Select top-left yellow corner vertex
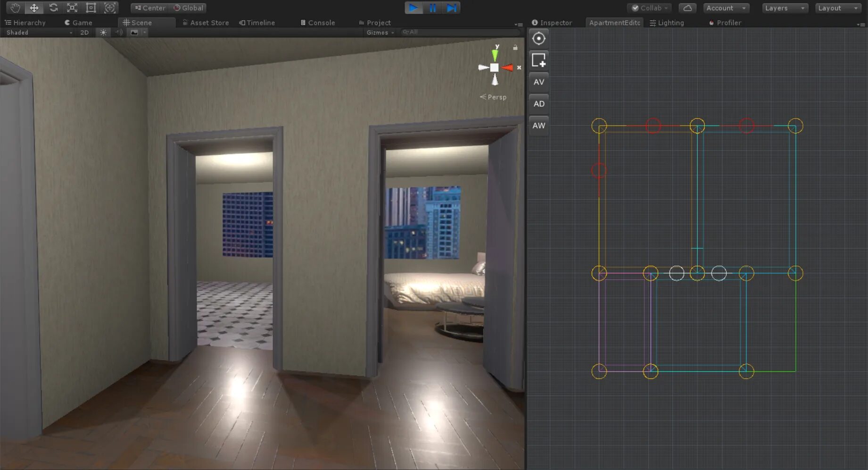Screen dimensions: 868x470 coord(599,126)
